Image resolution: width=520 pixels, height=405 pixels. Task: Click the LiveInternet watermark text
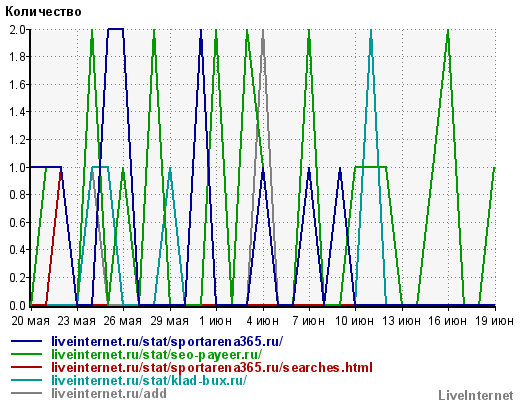(x=476, y=395)
